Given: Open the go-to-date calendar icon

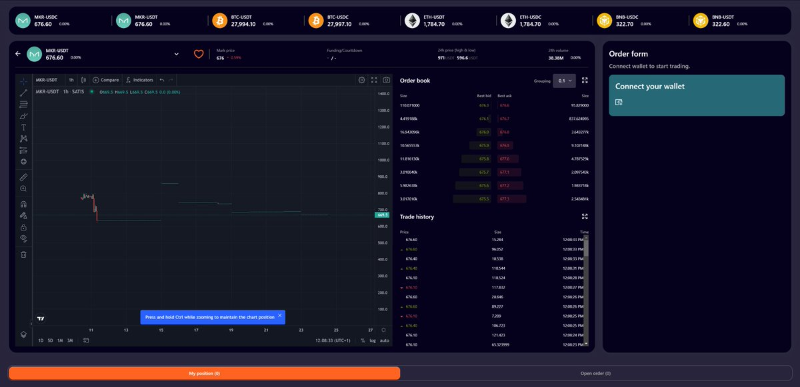Looking at the screenshot, I should tap(86, 341).
